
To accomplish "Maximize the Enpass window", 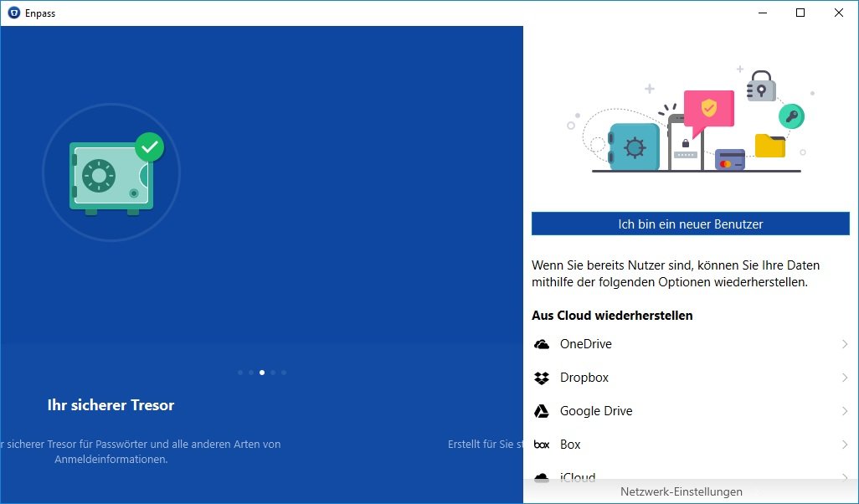I will [800, 13].
